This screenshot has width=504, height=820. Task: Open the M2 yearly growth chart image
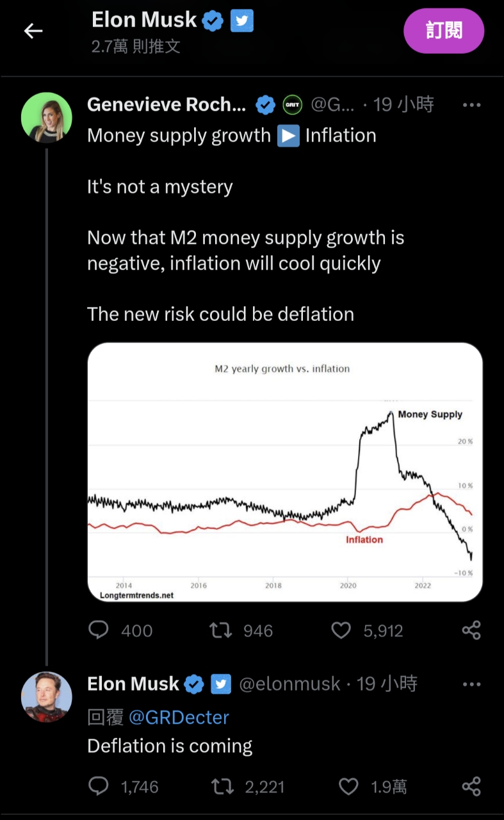tap(284, 472)
